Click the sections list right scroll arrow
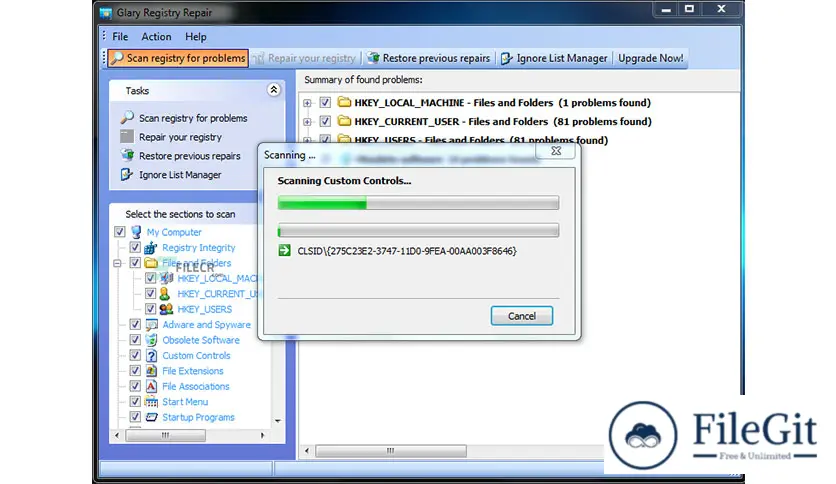Screen dimensions: 836x484 [262, 435]
